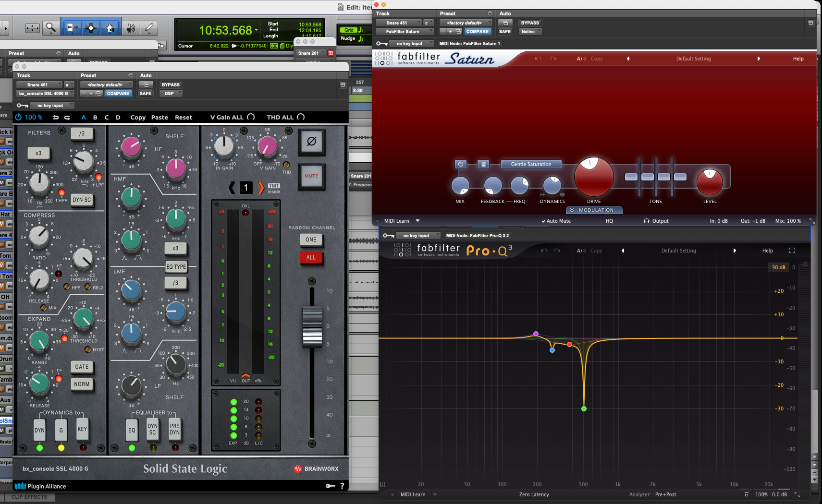Screen dimensions: 822x504
Task: Toggle the EQ TYPE button in bx_console
Action: [176, 267]
